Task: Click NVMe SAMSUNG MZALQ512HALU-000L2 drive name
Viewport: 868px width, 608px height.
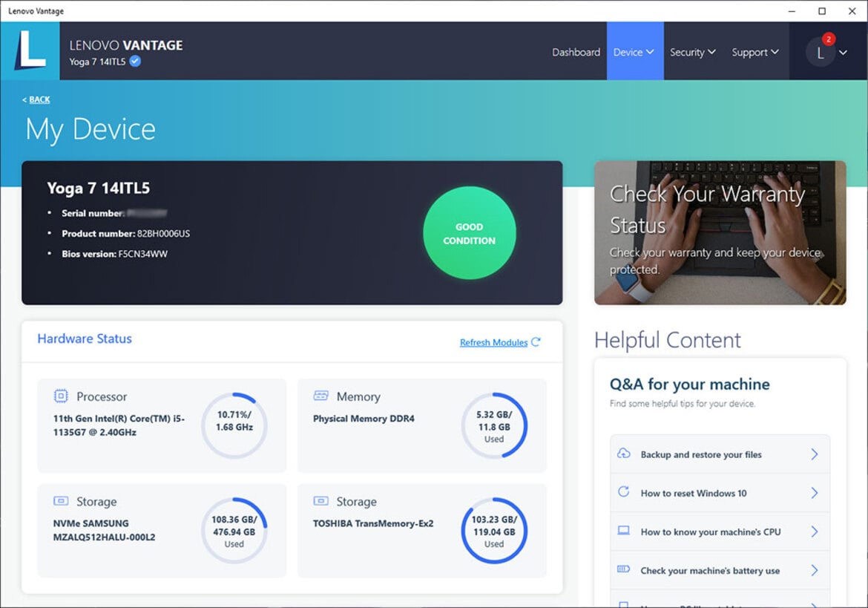Action: pos(104,530)
